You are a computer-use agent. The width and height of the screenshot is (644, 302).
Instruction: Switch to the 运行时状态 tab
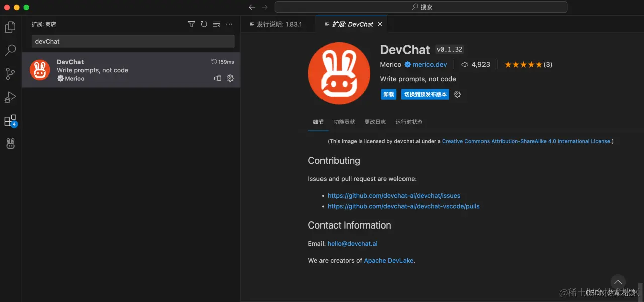pos(409,122)
